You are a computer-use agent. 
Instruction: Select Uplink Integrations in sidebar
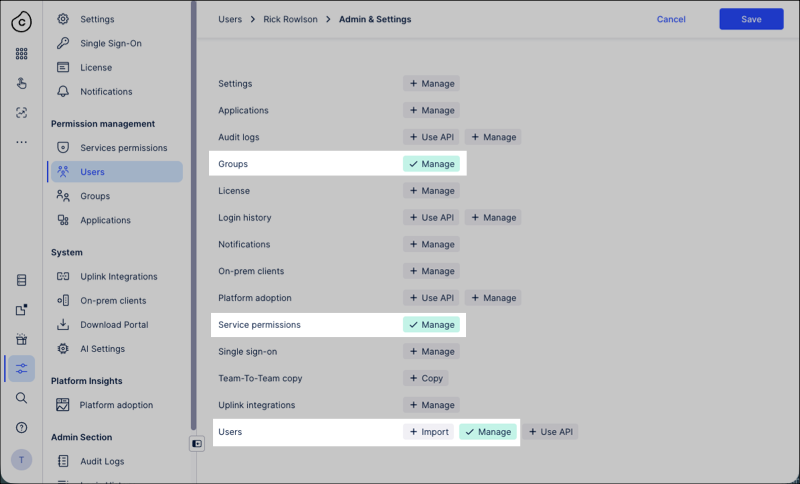pyautogui.click(x=119, y=276)
